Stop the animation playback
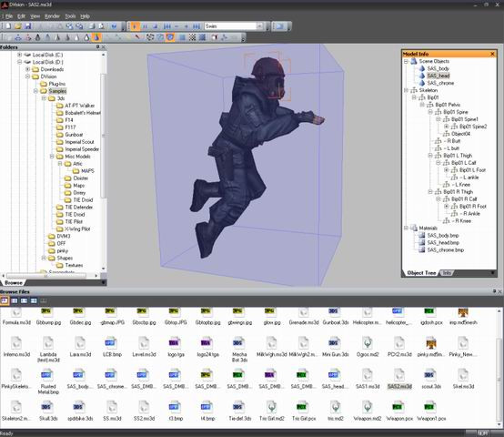The height and width of the screenshot is (437, 504). click(155, 26)
